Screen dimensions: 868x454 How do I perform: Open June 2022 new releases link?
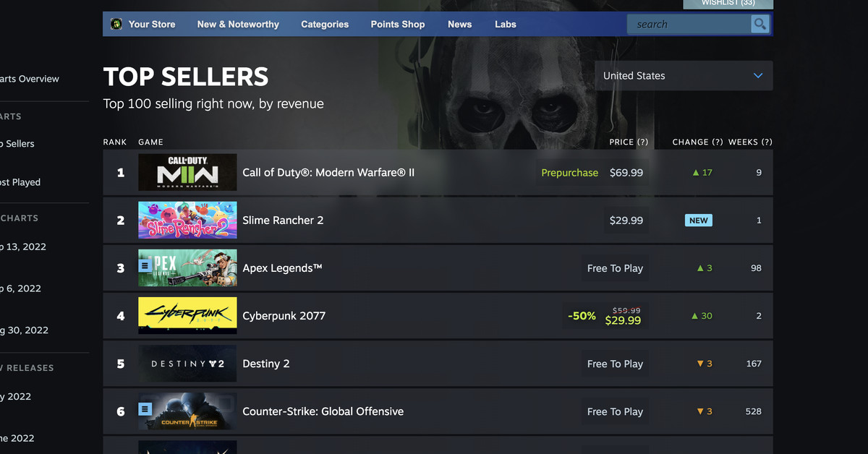pos(17,438)
